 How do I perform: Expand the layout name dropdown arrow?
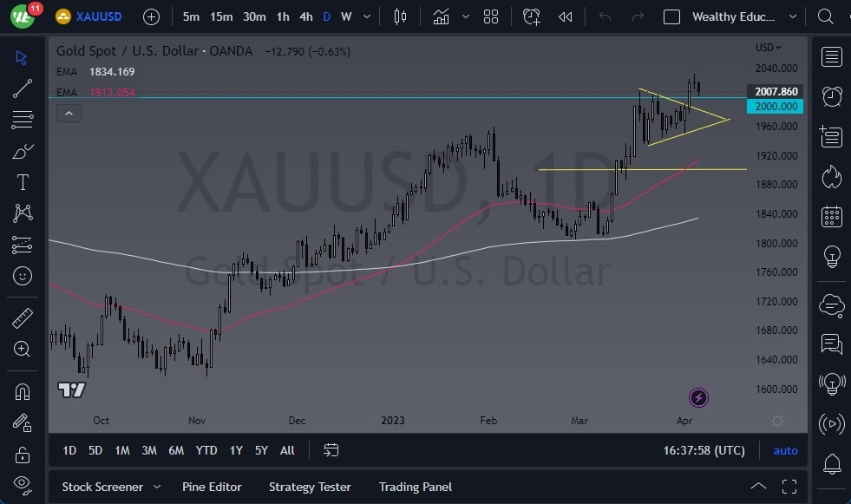[793, 16]
